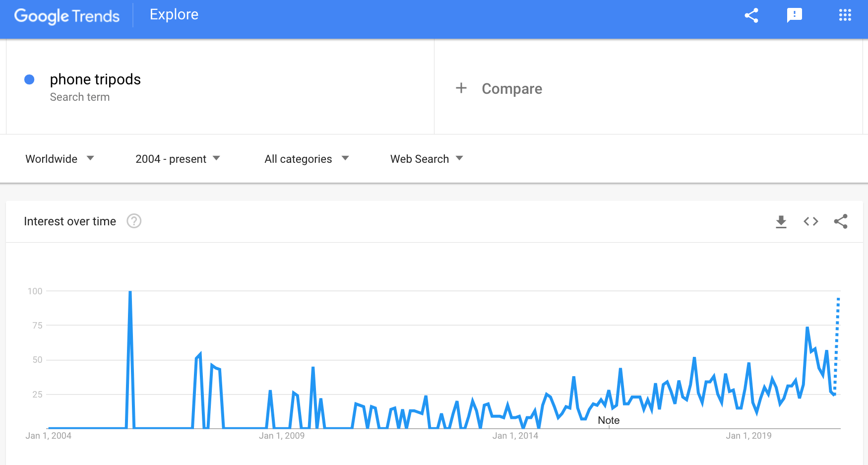Click the 2004 spike peak on chart
Screen dimensions: 868x465
click(130, 292)
